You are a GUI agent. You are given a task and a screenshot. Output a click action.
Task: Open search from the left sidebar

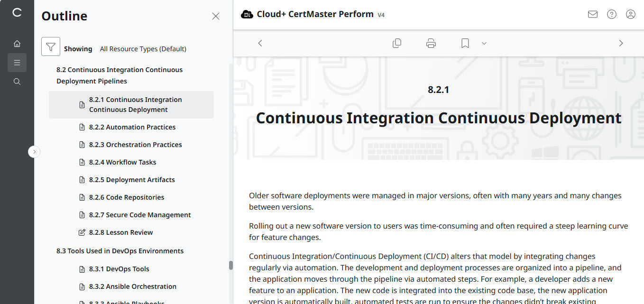pyautogui.click(x=17, y=81)
